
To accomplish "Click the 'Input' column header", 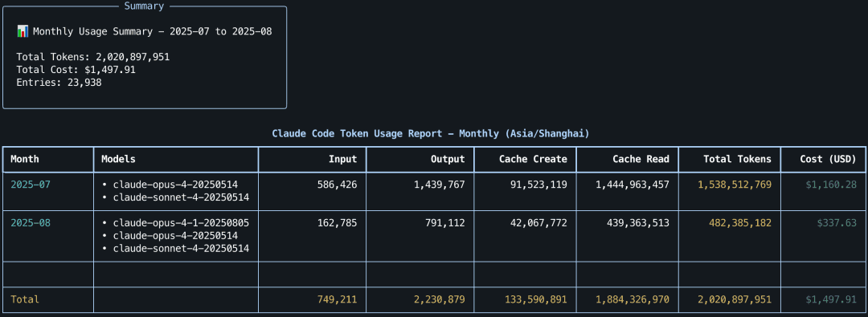I will (343, 160).
